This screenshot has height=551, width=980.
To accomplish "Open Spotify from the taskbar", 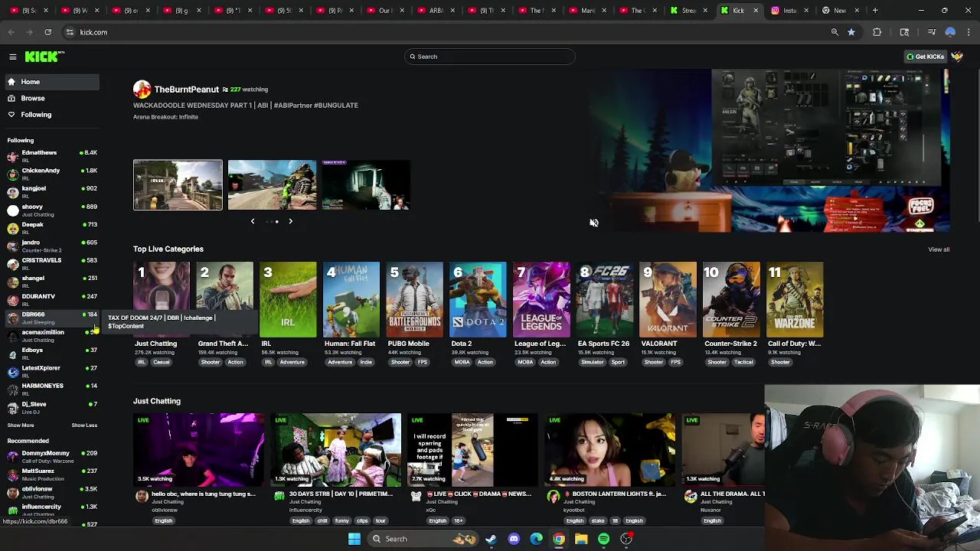I will click(x=603, y=539).
